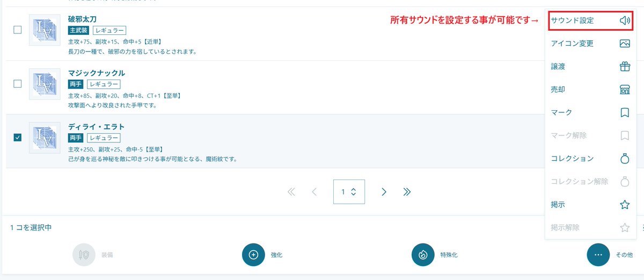Click the 強化 button label
The width and height of the screenshot is (644, 280).
click(x=276, y=255)
